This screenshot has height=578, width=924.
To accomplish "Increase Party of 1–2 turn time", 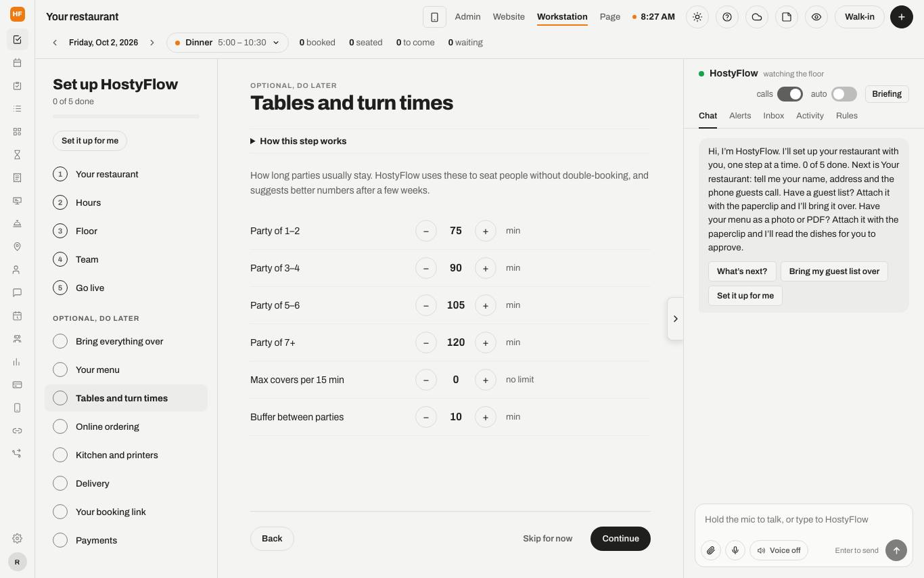I will coord(486,231).
